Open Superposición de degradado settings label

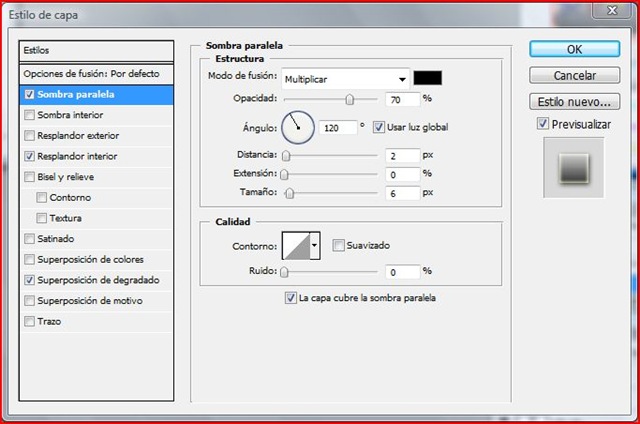tap(98, 280)
